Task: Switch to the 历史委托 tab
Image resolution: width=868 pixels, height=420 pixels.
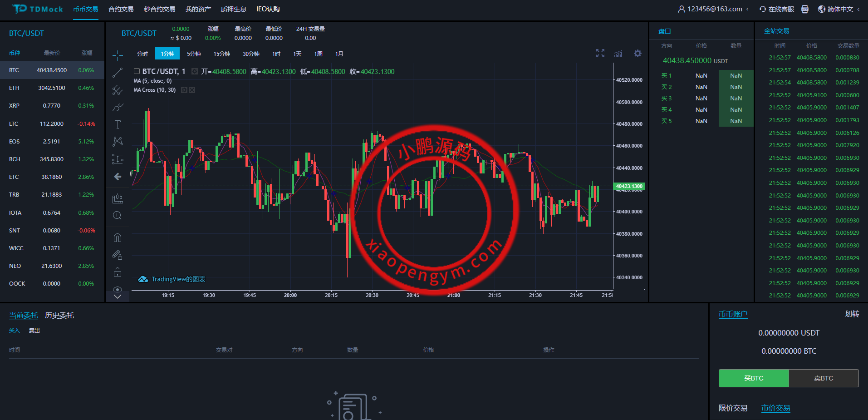Action: tap(59, 315)
